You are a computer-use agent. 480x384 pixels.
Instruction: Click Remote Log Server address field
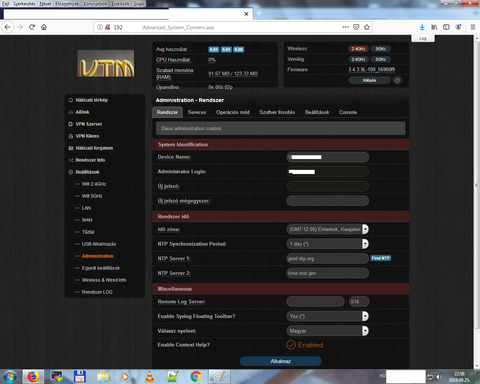(315, 302)
